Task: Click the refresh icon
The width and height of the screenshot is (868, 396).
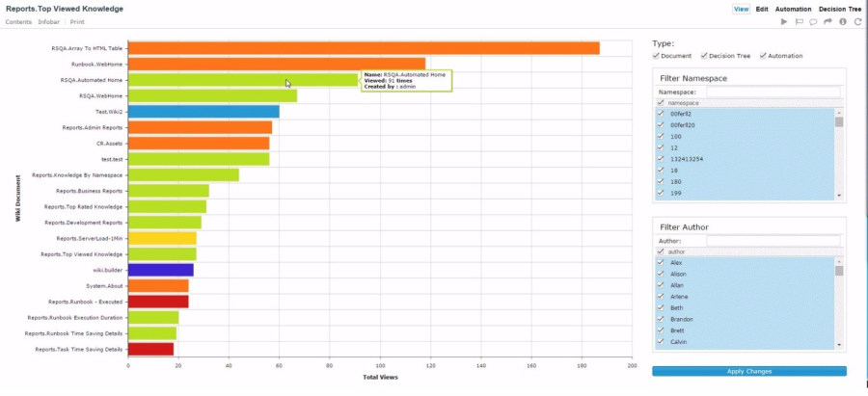Action: (x=857, y=21)
